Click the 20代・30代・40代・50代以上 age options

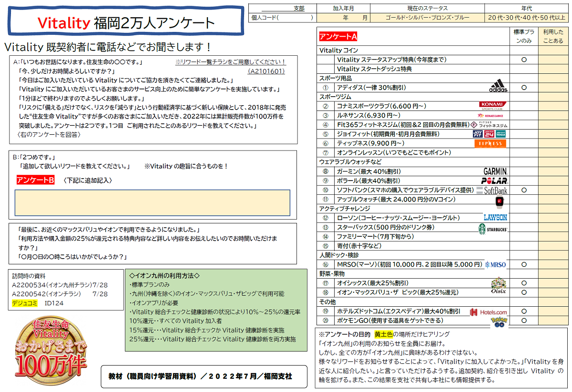point(527,18)
